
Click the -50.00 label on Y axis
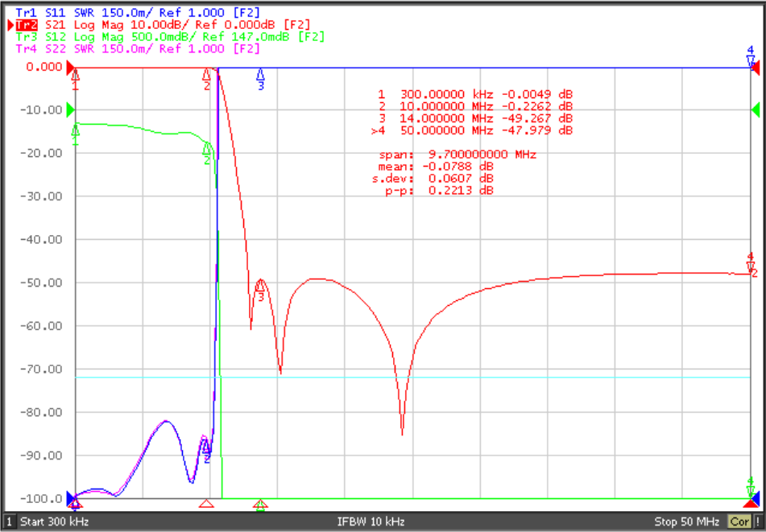coord(41,282)
